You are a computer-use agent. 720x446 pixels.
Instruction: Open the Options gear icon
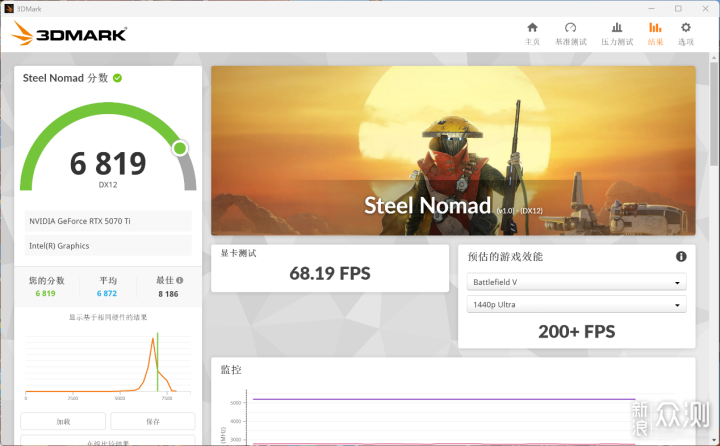(686, 28)
